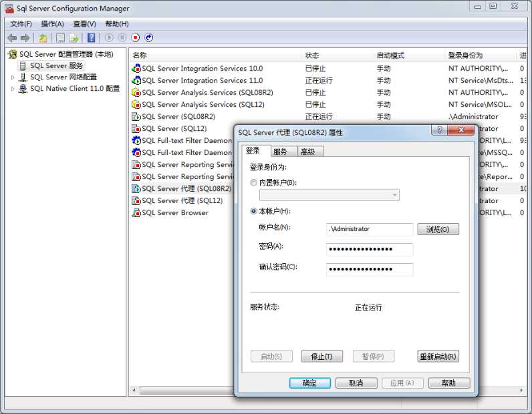The image size is (532, 414).
Task: Open the 查看(V) menu
Action: click(84, 24)
